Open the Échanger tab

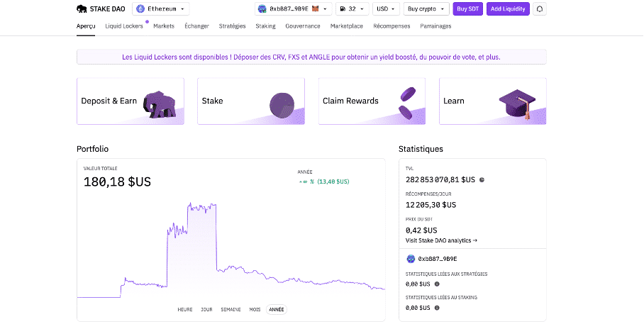point(196,26)
